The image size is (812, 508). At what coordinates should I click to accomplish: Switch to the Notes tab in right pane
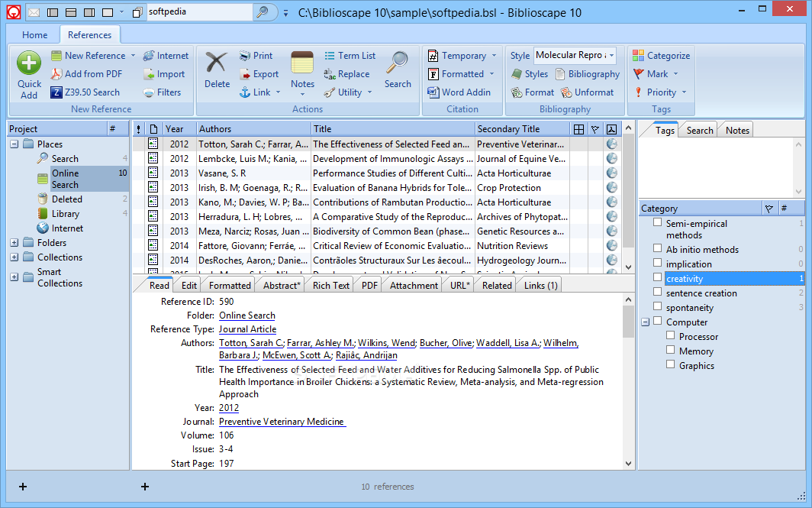click(737, 130)
